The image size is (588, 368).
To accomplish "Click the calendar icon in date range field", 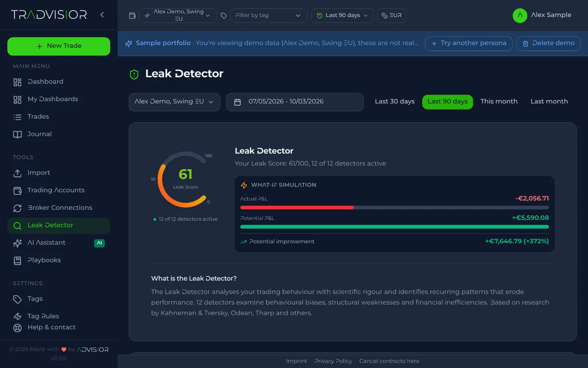I will coord(237,102).
